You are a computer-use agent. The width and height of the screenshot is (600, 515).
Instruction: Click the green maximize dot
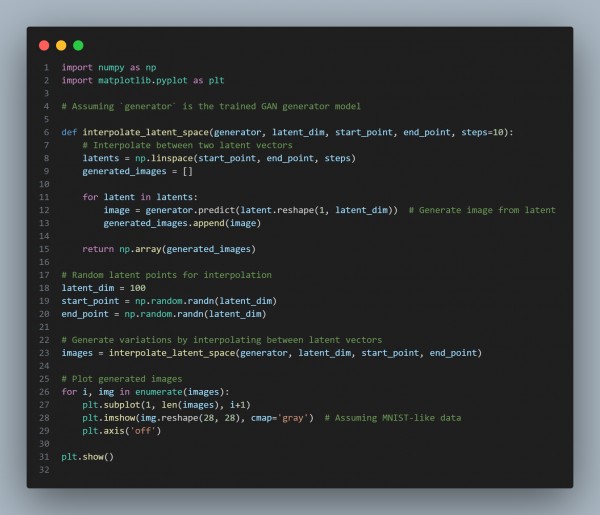(x=78, y=46)
